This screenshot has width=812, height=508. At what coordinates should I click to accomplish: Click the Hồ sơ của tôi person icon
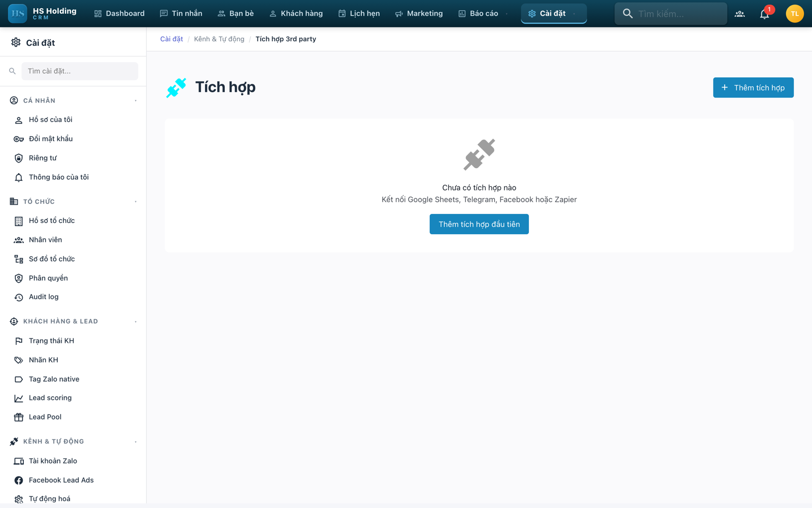[x=19, y=120]
